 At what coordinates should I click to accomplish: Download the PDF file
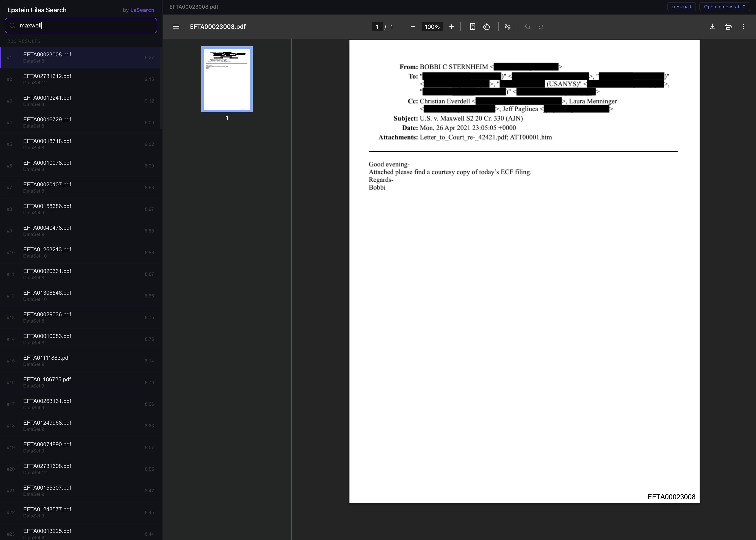(x=712, y=27)
